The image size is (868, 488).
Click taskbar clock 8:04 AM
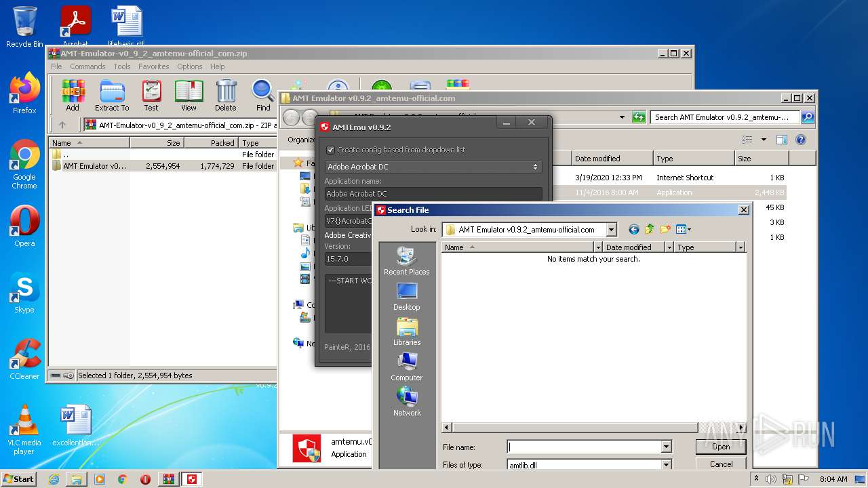(x=833, y=479)
